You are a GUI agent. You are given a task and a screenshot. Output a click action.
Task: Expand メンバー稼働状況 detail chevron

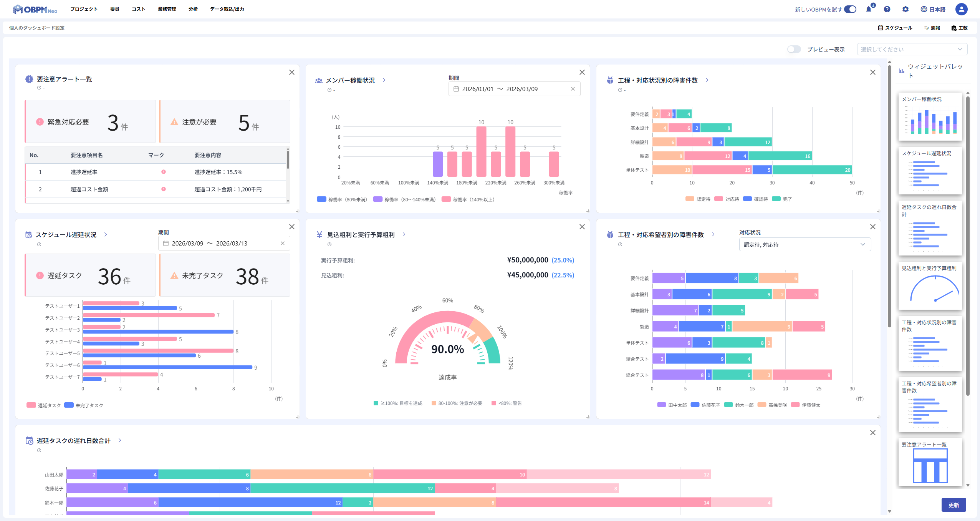(384, 80)
